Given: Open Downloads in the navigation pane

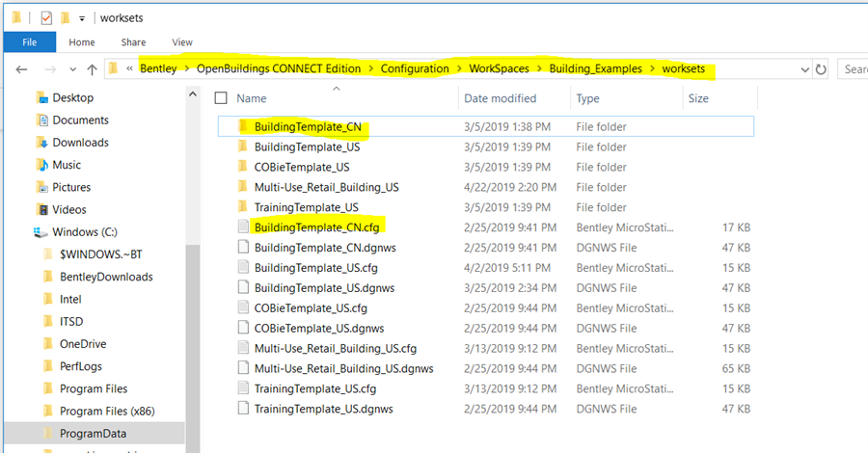Looking at the screenshot, I should tap(80, 142).
